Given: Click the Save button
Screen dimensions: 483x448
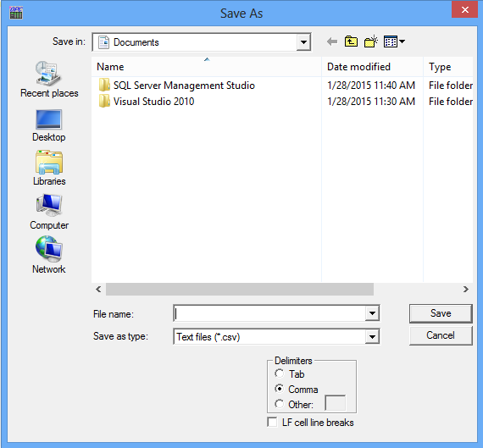Looking at the screenshot, I should point(441,313).
